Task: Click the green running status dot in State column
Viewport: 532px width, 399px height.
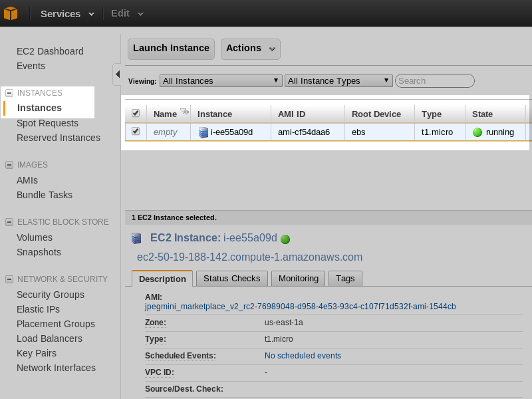Action: pos(477,132)
